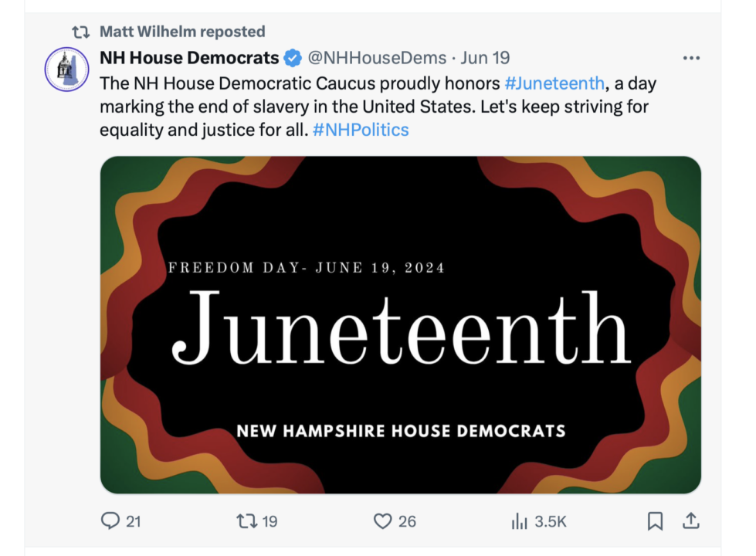This screenshot has height=556, width=756.
Task: Click the NH House Democrats display name
Action: point(189,58)
